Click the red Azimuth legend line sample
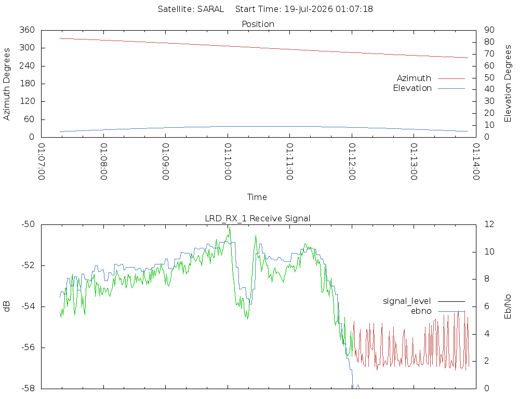 coord(451,79)
